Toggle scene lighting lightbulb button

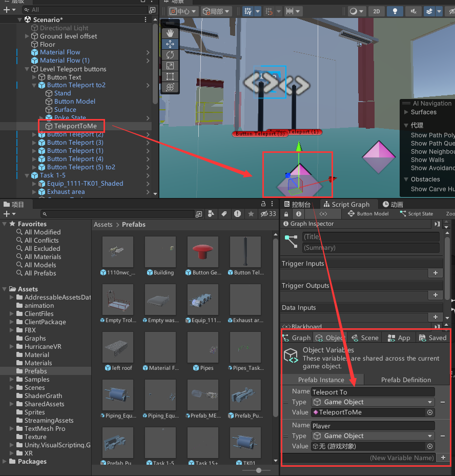(395, 11)
